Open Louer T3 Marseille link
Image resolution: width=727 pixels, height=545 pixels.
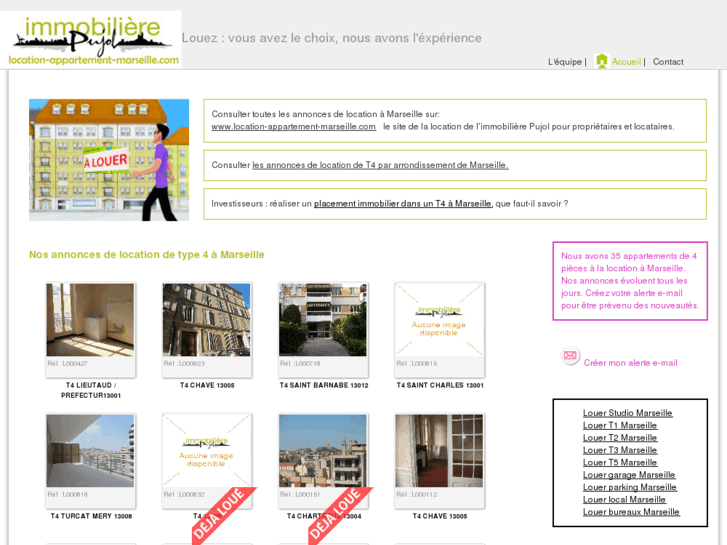coord(619,450)
